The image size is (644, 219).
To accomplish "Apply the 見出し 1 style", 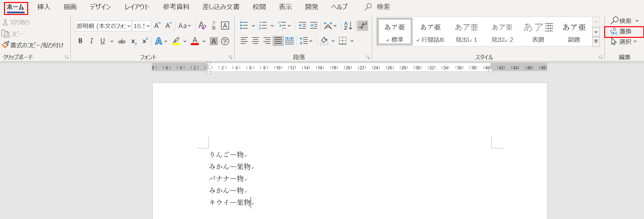I will 466,32.
